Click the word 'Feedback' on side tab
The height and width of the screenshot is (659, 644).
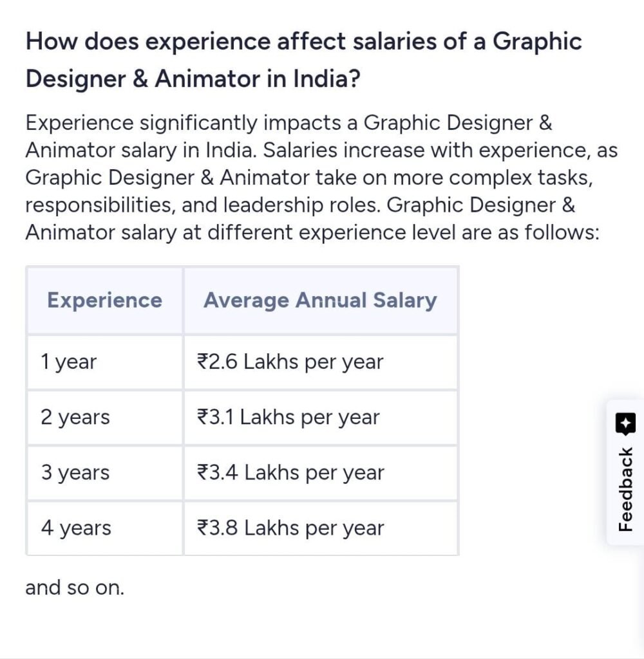pyautogui.click(x=625, y=489)
